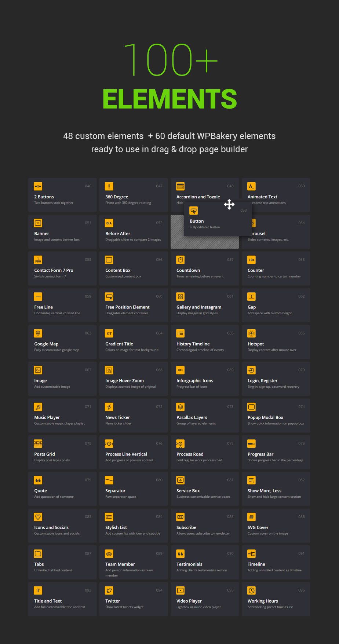339x644 pixels.
Task: Click the Music Player note icon
Action: (38, 407)
